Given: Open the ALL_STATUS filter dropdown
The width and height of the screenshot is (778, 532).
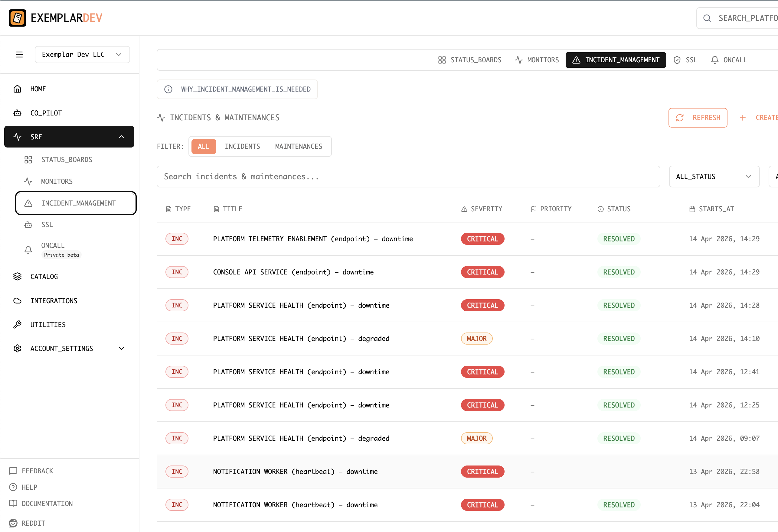Looking at the screenshot, I should pyautogui.click(x=714, y=176).
